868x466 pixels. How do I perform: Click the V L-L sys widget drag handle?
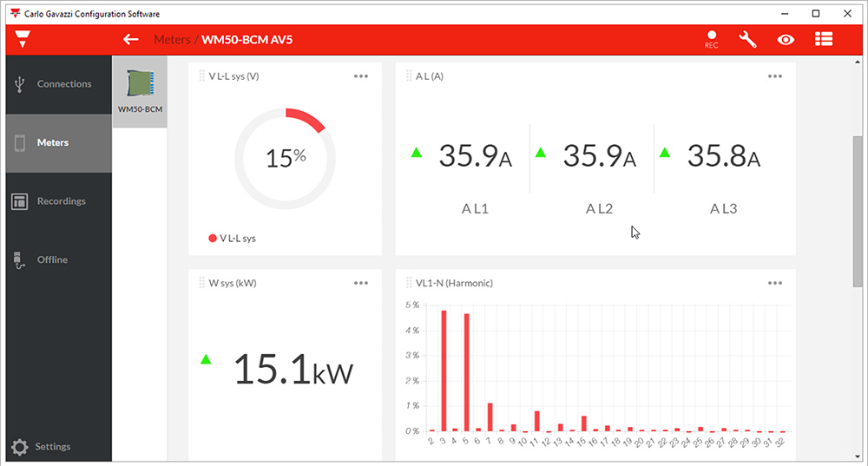(x=202, y=76)
